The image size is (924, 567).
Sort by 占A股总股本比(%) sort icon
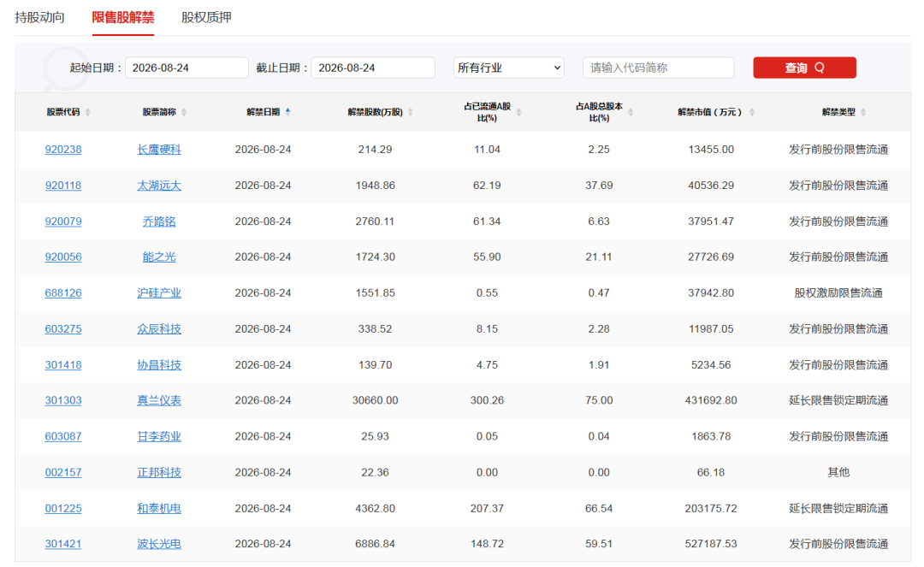631,112
